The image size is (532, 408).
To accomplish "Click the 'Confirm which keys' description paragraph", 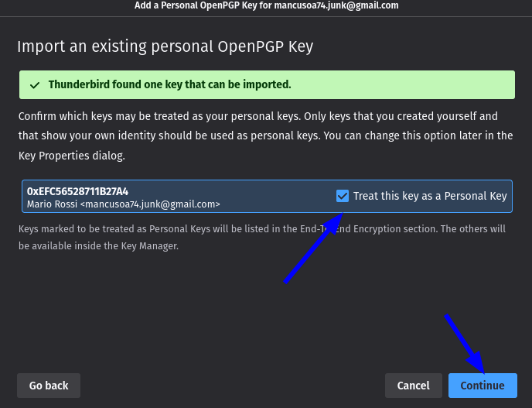I will (x=266, y=136).
